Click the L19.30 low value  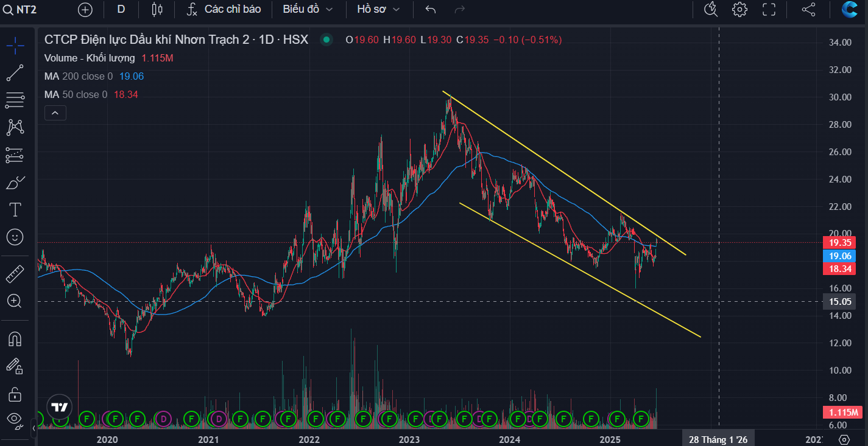tap(436, 40)
